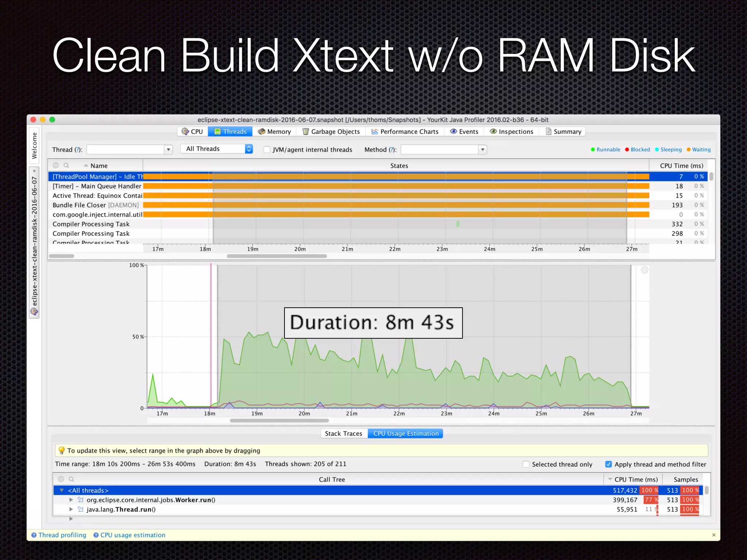Select the Compiler Processing Task row with 332 ms
Image resolution: width=747 pixels, height=560 pixels.
[378, 224]
